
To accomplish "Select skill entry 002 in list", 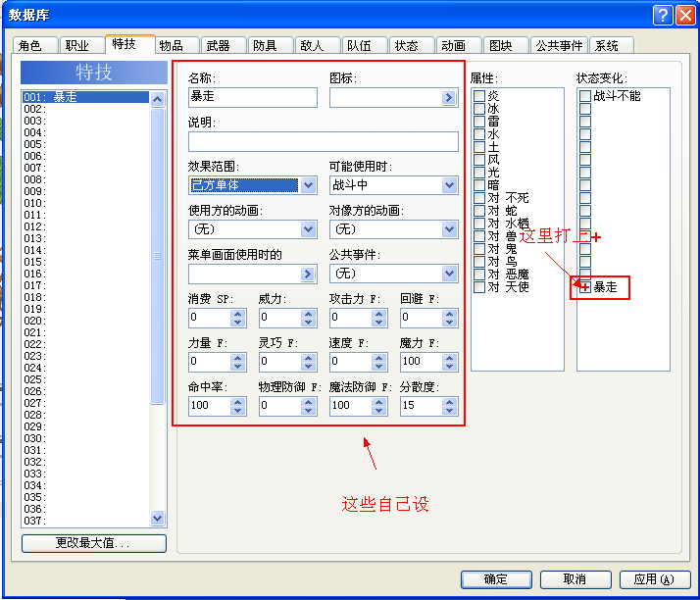I will coord(85,109).
